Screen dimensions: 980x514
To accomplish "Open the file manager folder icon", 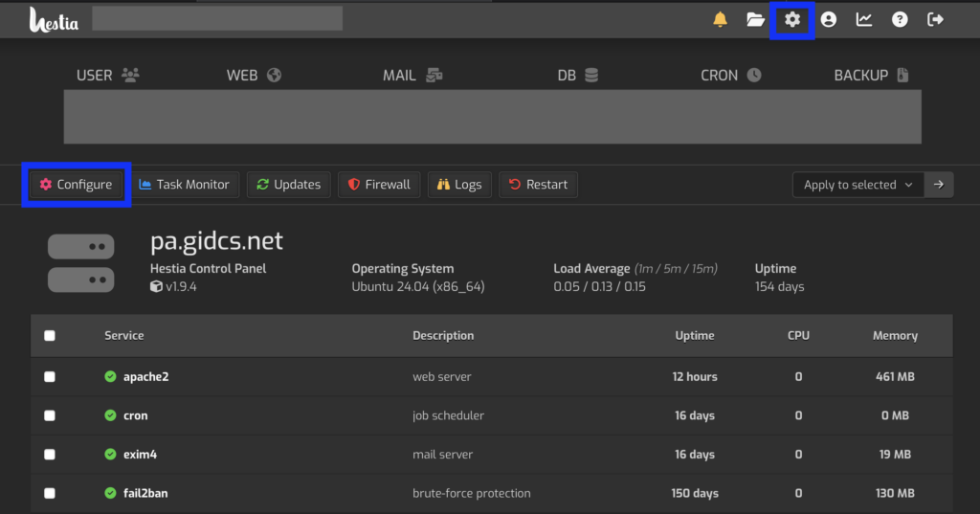I will point(756,19).
